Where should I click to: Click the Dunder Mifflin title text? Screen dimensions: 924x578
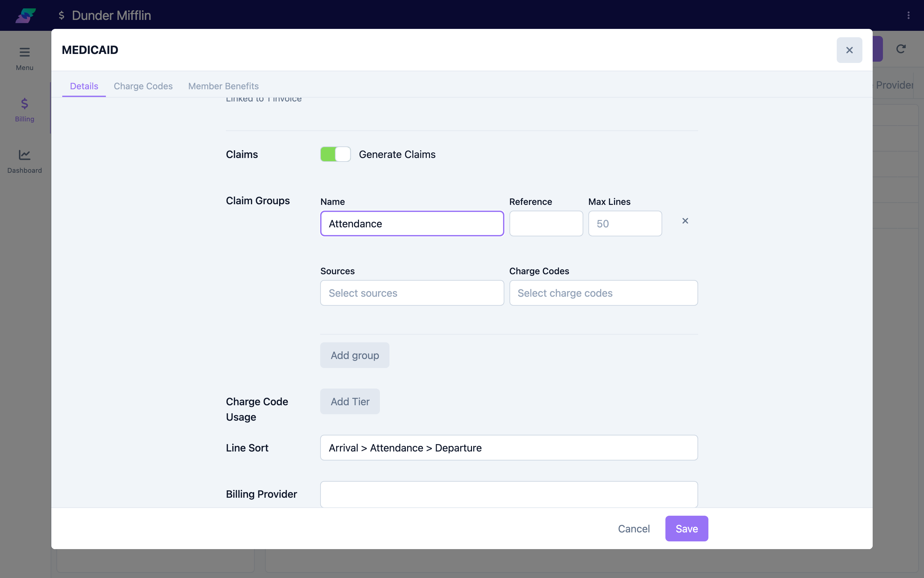(x=112, y=15)
